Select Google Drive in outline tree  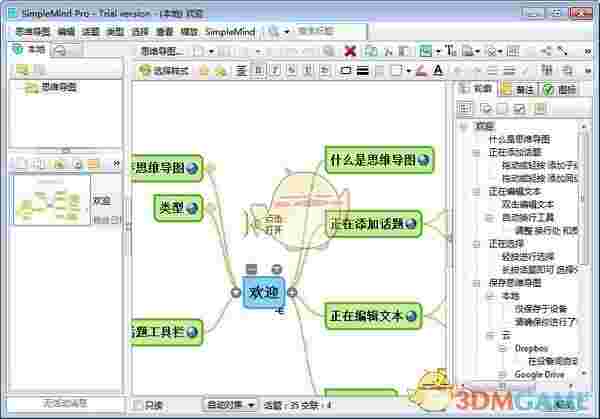click(x=539, y=374)
